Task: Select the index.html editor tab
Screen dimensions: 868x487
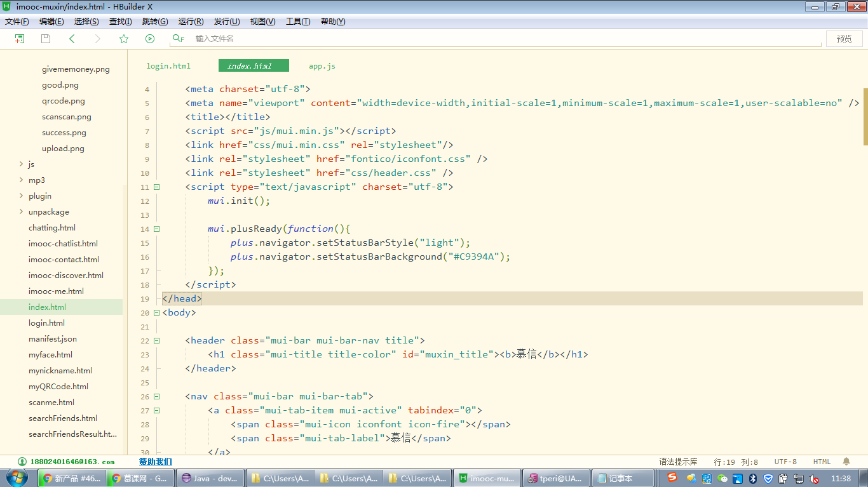Action: (254, 66)
